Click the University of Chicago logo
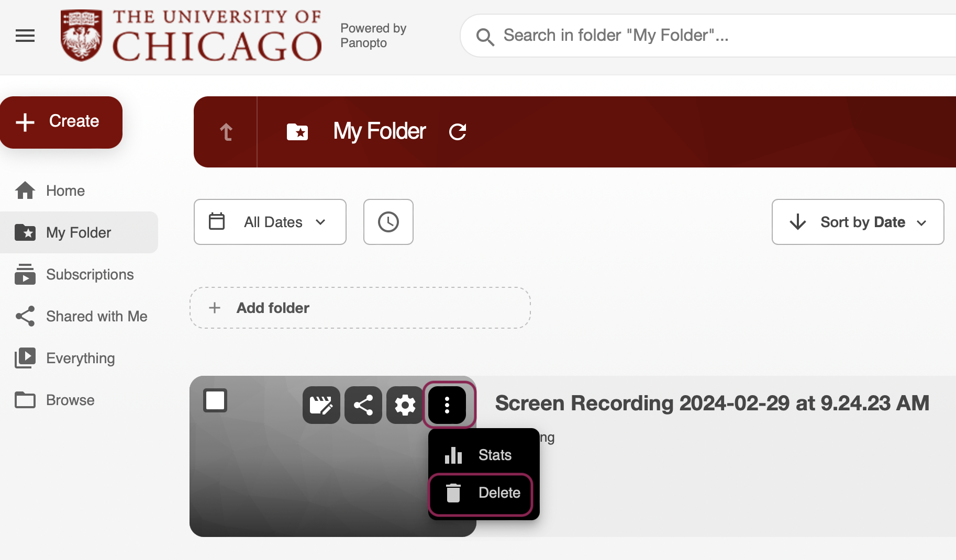The height and width of the screenshot is (560, 956). tap(191, 36)
